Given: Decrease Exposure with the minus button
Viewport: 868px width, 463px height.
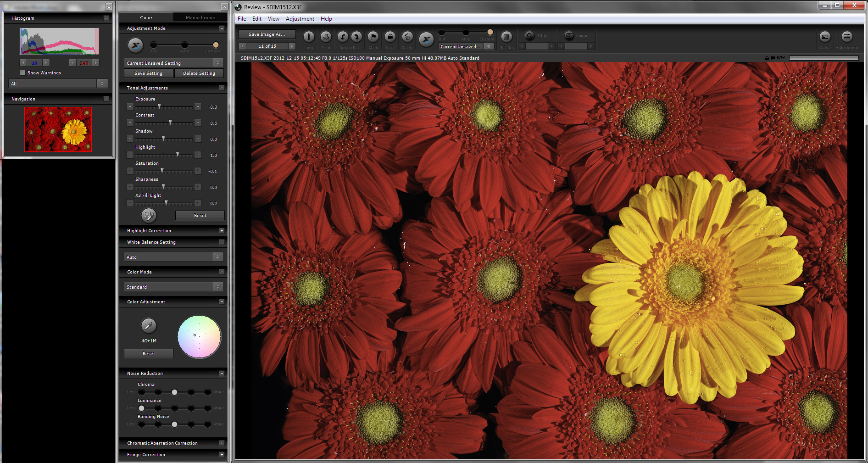Looking at the screenshot, I should point(130,107).
